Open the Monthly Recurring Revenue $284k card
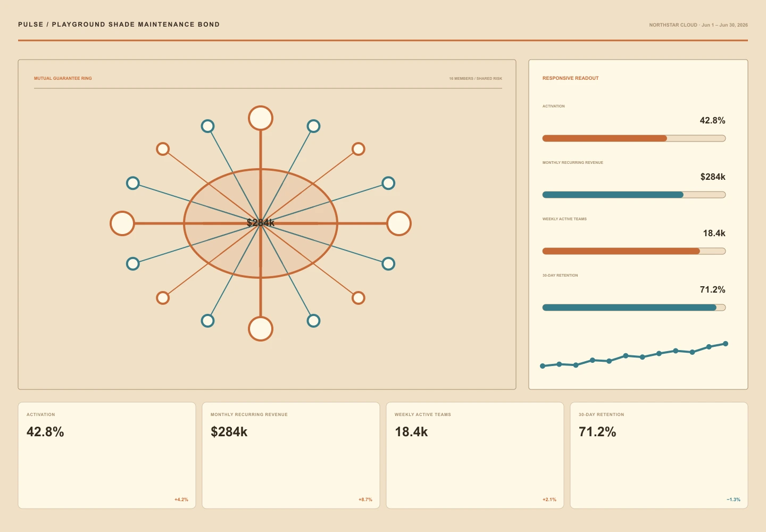The height and width of the screenshot is (532, 766). (x=291, y=455)
